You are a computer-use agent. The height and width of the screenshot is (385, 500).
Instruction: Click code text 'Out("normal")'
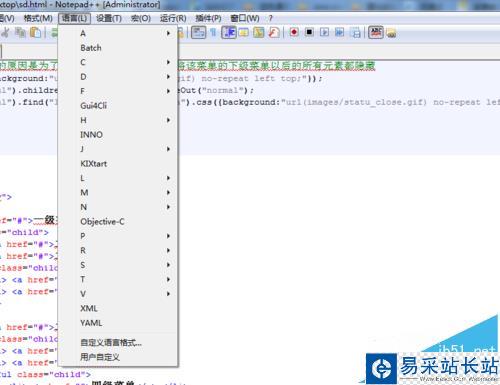coord(215,90)
